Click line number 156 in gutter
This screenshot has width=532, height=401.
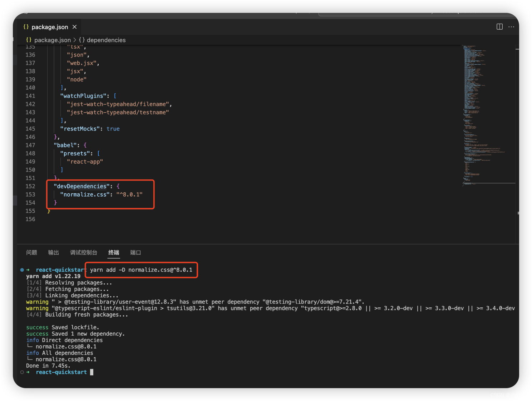(x=30, y=219)
